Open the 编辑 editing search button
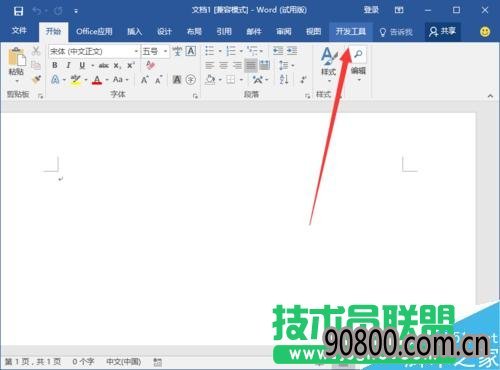This screenshot has height=370, width=500. click(358, 64)
